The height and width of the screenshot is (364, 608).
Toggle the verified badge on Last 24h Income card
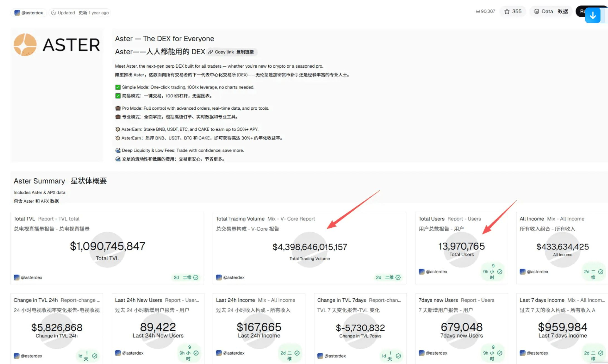pyautogui.click(x=298, y=353)
